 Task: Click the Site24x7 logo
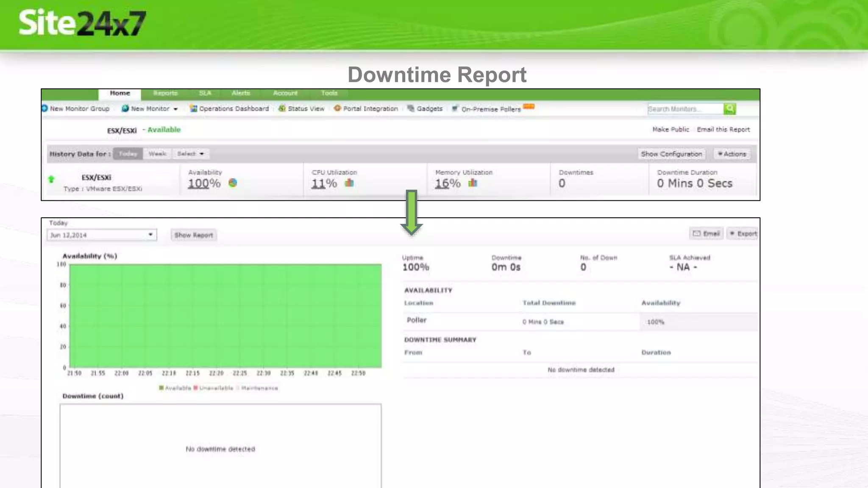click(83, 23)
